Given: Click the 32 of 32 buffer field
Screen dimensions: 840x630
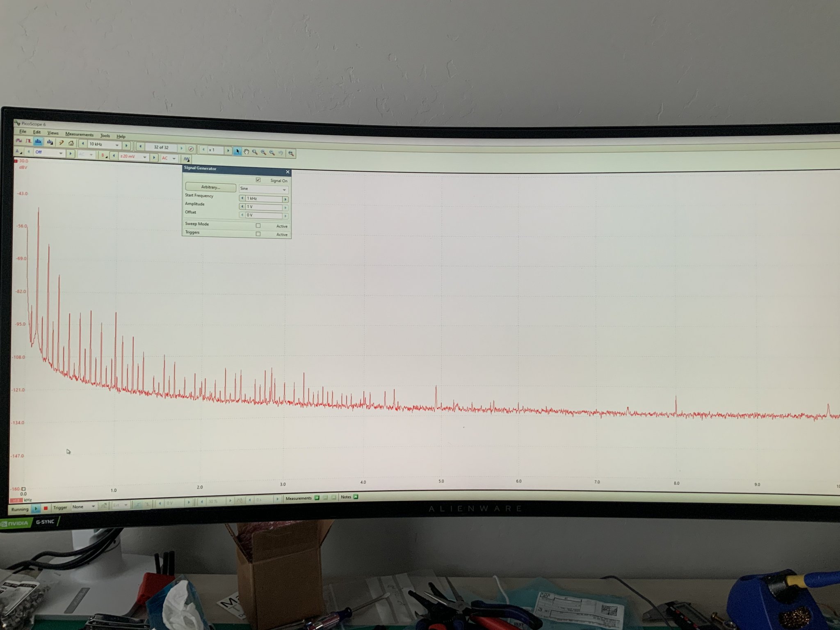Looking at the screenshot, I should (161, 147).
